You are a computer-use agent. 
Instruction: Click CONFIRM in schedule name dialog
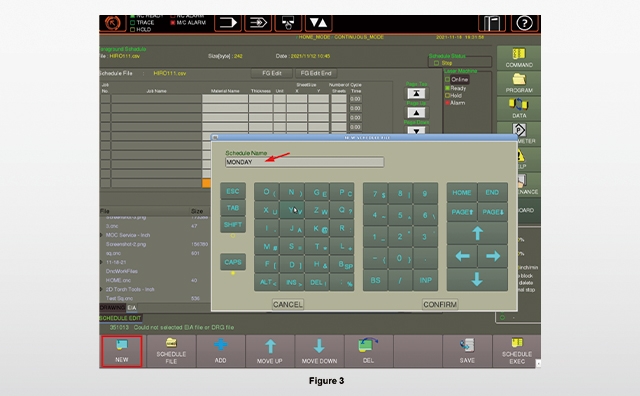(440, 305)
